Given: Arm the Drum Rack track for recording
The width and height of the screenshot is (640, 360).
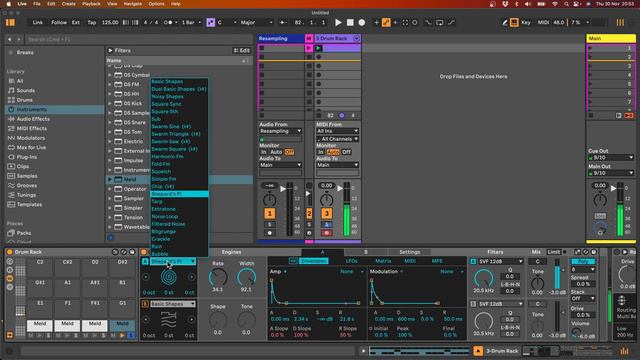Looking at the screenshot, I should (x=327, y=233).
